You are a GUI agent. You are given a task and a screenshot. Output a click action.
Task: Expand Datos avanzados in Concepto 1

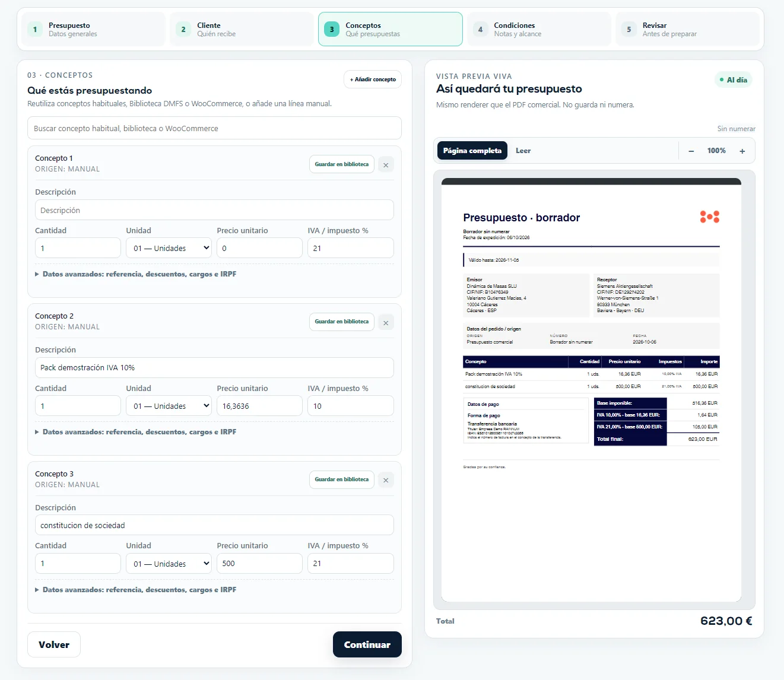pos(136,274)
